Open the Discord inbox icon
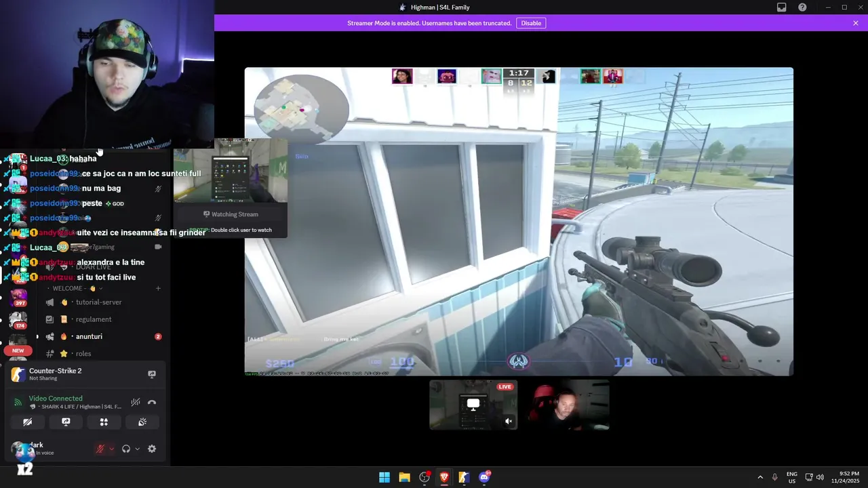Viewport: 868px width, 488px height. pyautogui.click(x=782, y=7)
